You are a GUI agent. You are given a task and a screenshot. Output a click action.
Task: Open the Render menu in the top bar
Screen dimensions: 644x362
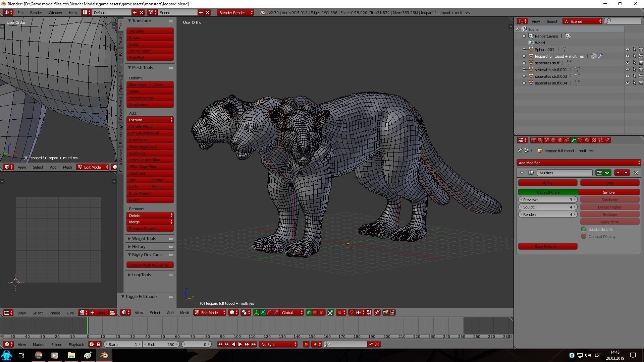click(x=36, y=12)
